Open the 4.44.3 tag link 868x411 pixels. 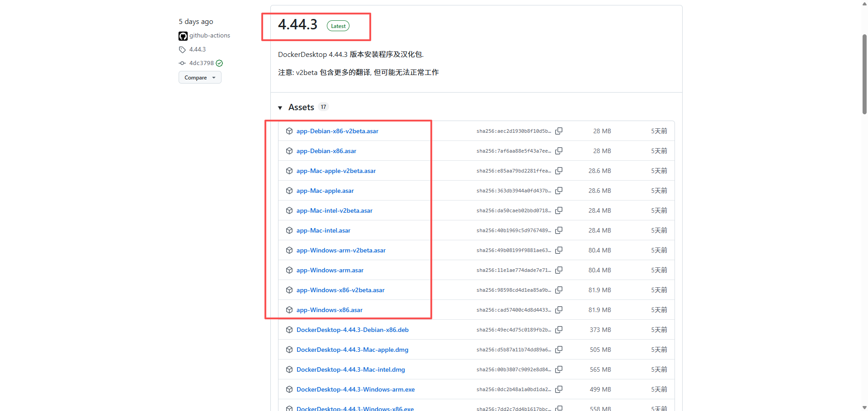pyautogui.click(x=197, y=50)
